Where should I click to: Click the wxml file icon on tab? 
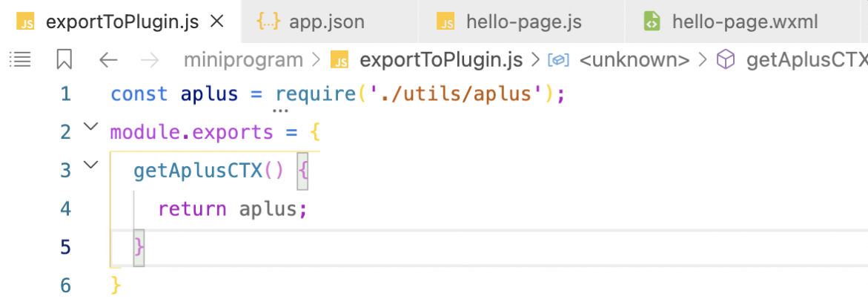pyautogui.click(x=652, y=22)
